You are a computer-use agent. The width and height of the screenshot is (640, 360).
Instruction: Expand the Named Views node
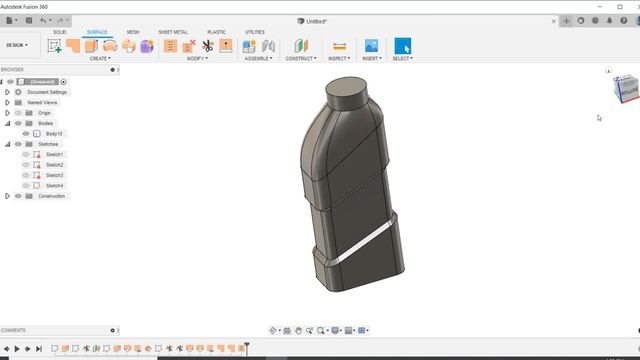tap(7, 103)
